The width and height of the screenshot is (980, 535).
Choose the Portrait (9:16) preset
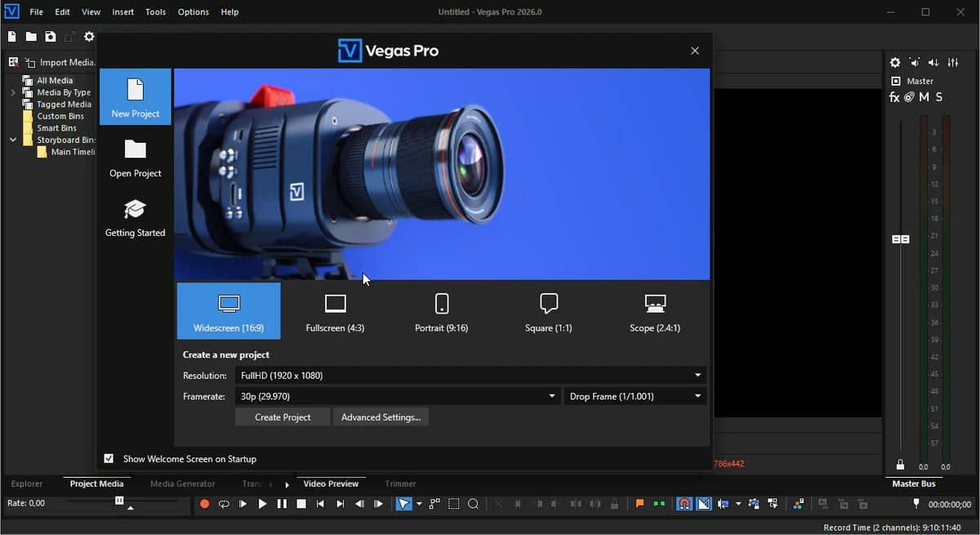tap(442, 311)
